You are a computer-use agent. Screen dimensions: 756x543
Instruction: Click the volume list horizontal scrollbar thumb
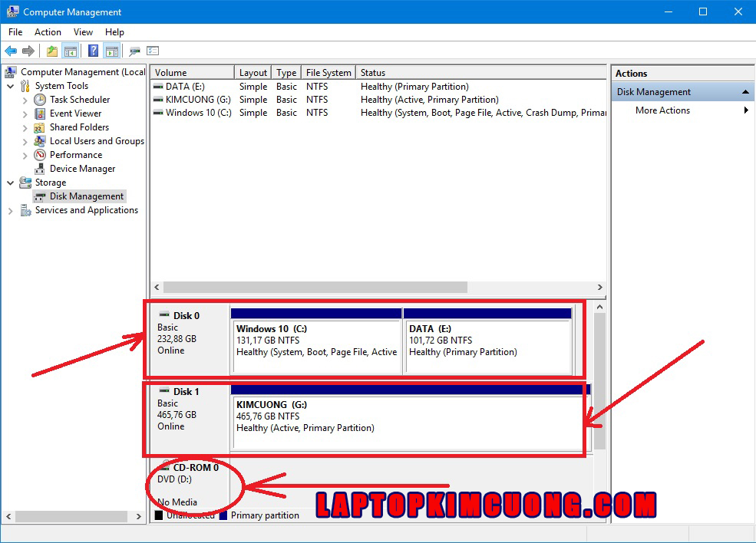(x=315, y=287)
